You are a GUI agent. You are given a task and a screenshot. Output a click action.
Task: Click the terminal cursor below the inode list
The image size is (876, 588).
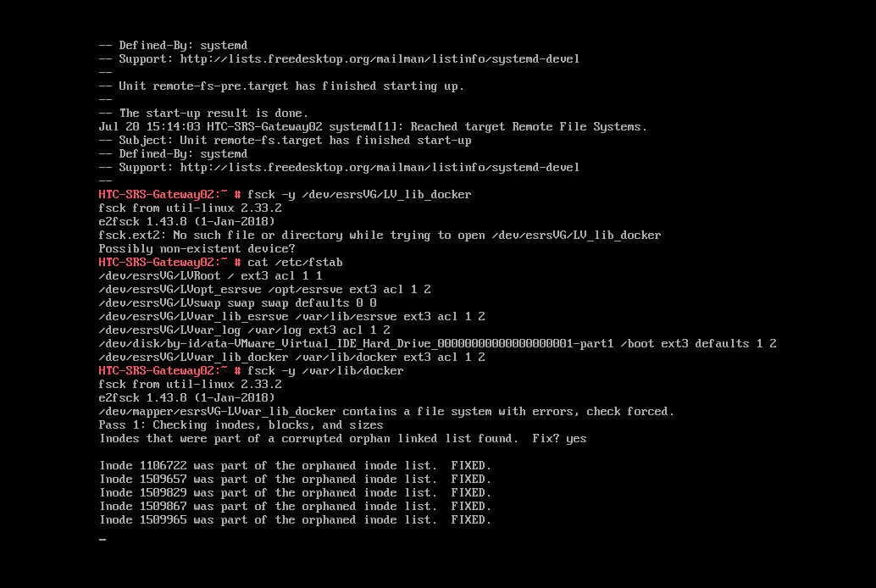103,540
